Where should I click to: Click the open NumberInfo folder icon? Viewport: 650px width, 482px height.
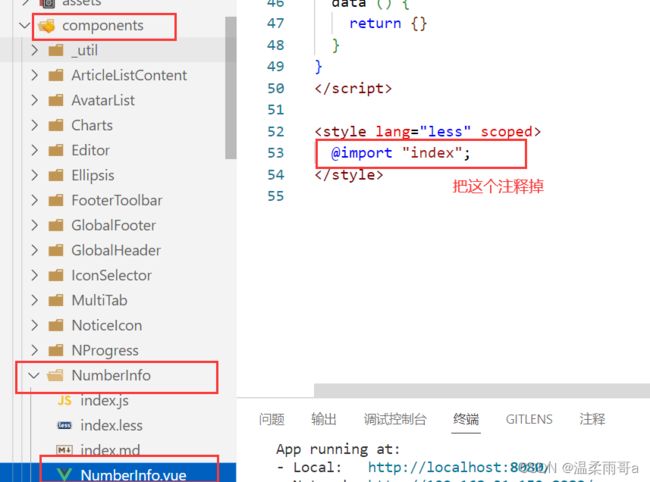55,375
